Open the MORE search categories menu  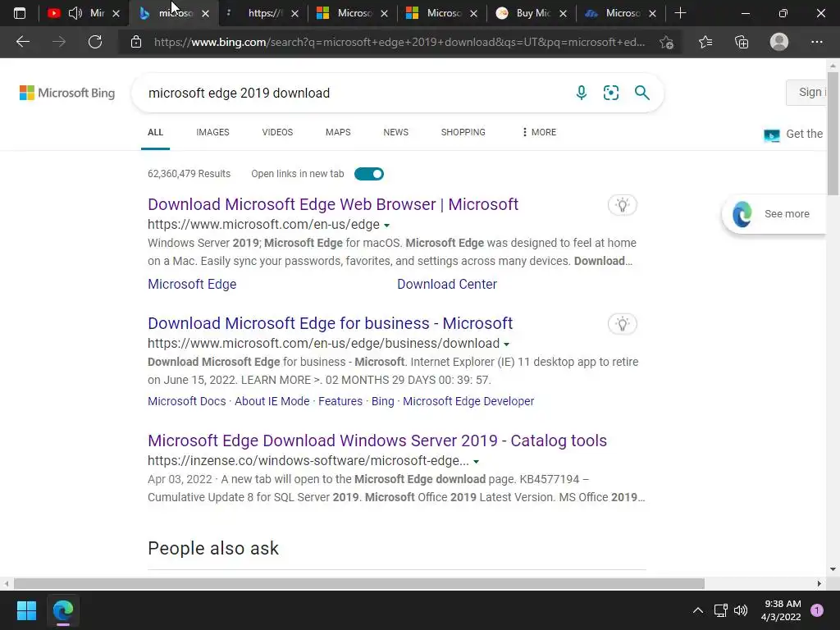[x=540, y=132]
